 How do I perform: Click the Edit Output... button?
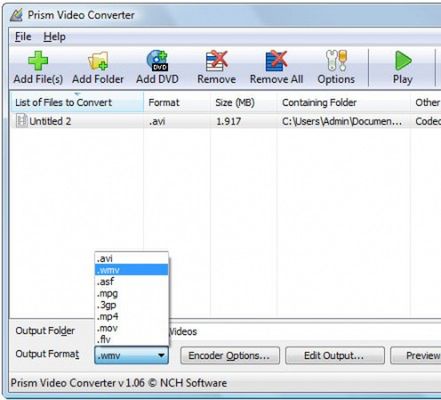[335, 356]
